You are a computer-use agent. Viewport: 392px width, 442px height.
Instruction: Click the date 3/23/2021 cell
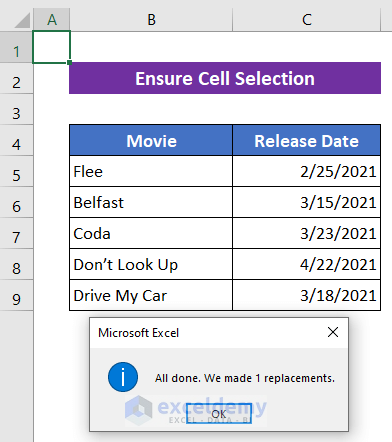[x=306, y=233]
